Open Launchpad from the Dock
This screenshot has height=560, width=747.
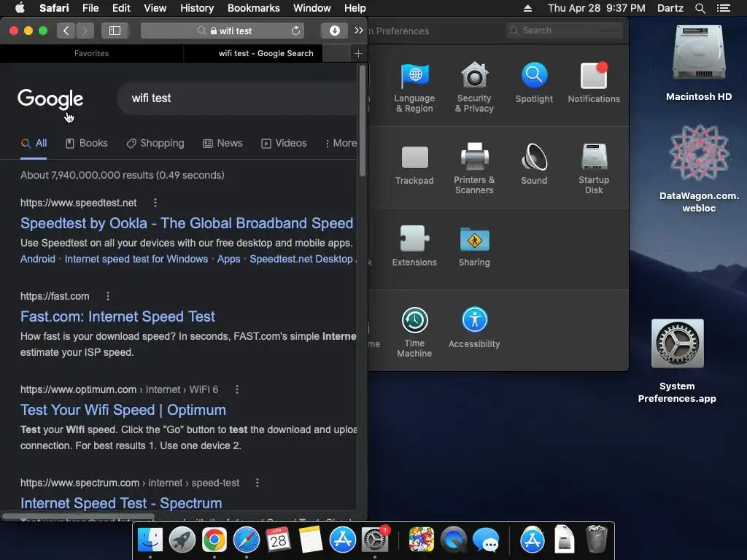point(182,540)
